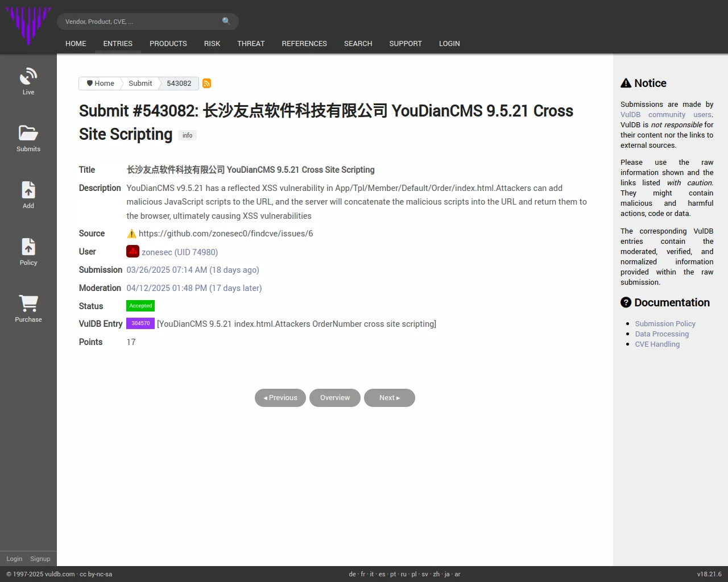Open the PRODUCTS menu item

(168, 44)
